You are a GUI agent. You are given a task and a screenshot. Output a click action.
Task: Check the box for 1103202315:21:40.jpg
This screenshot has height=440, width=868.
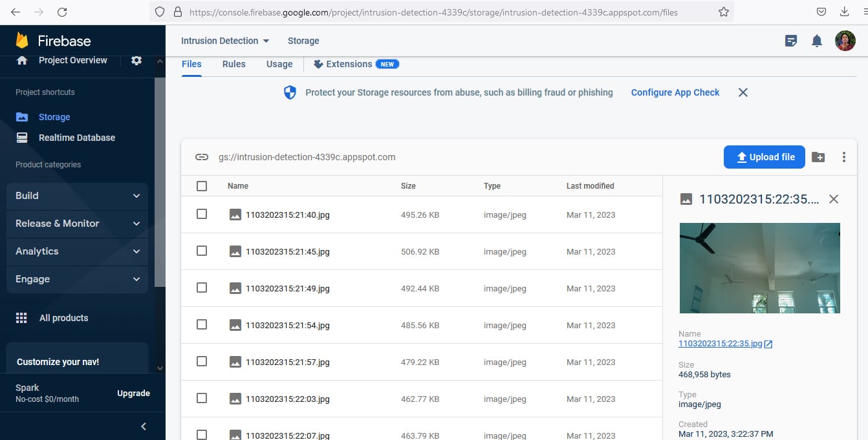click(202, 214)
